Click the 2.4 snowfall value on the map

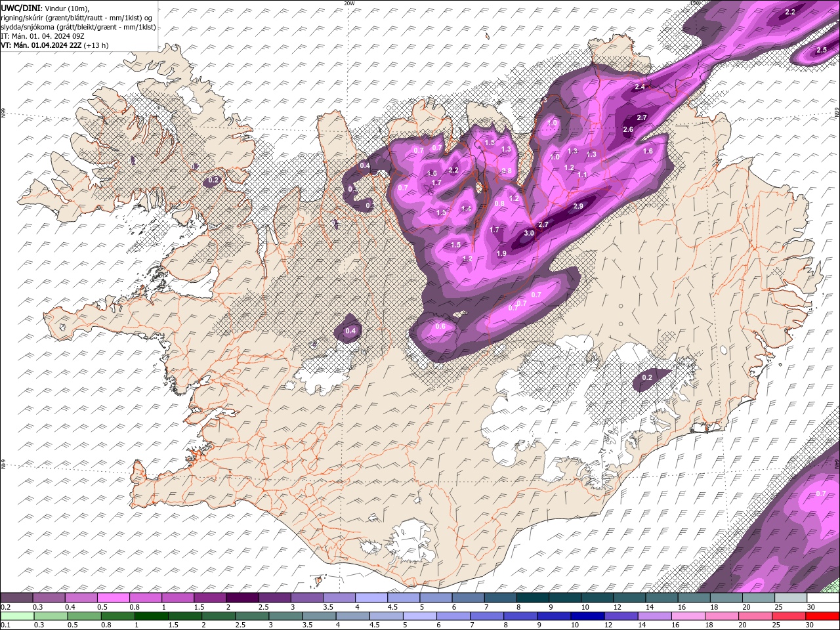pyautogui.click(x=640, y=87)
